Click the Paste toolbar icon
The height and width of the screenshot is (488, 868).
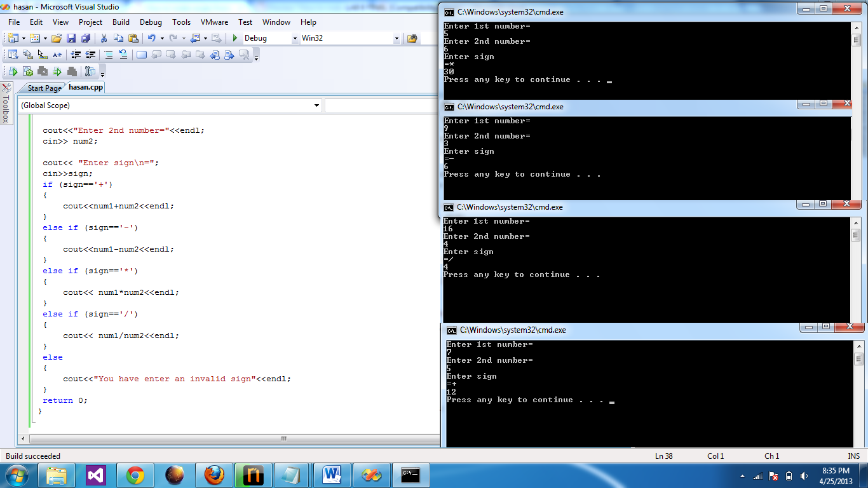[x=134, y=38]
